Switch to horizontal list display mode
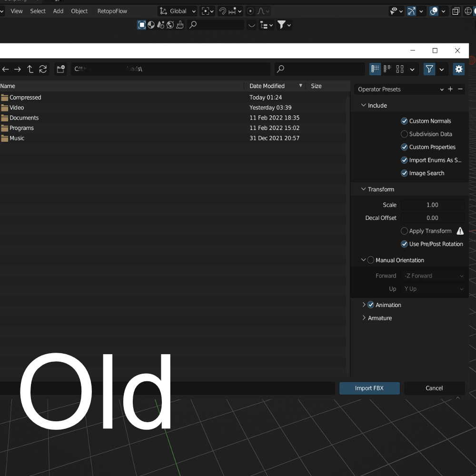 coord(387,69)
